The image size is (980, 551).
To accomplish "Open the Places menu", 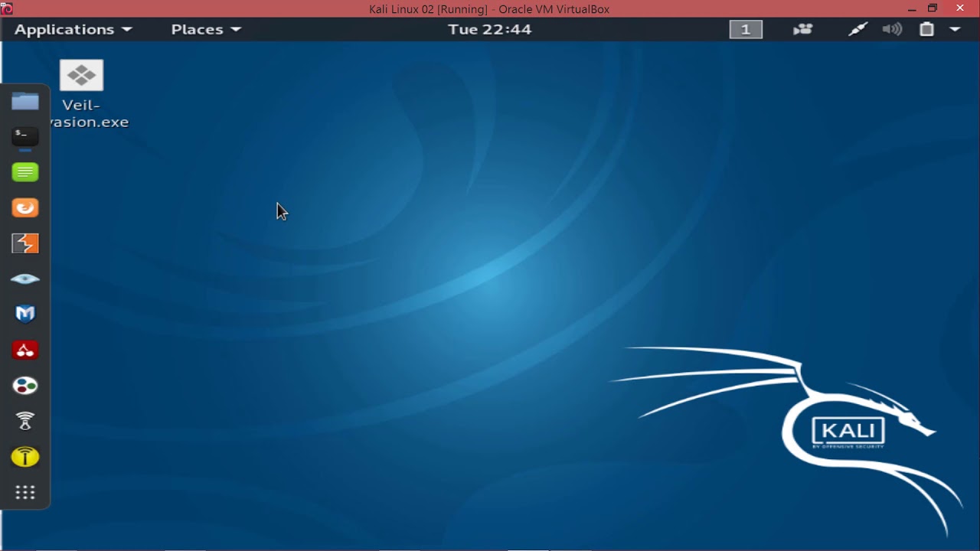I will (206, 29).
